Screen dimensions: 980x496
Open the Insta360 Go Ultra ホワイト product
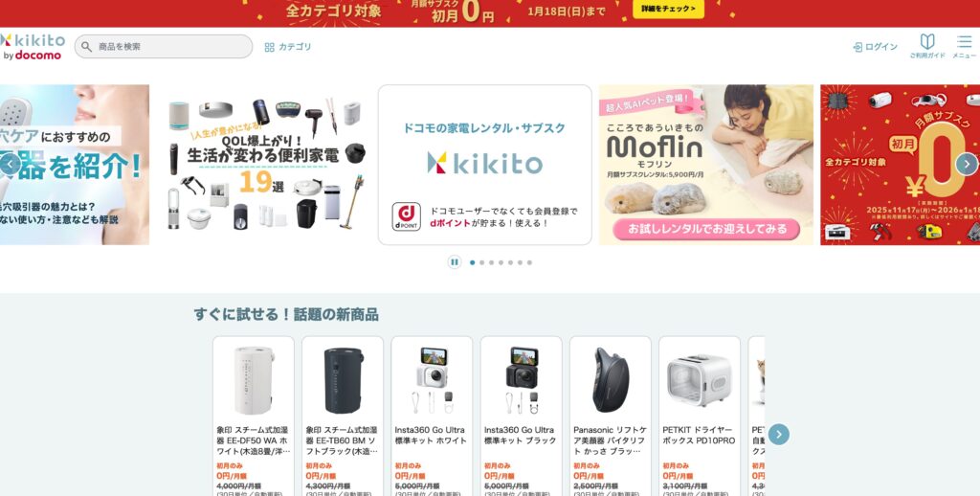click(x=432, y=416)
